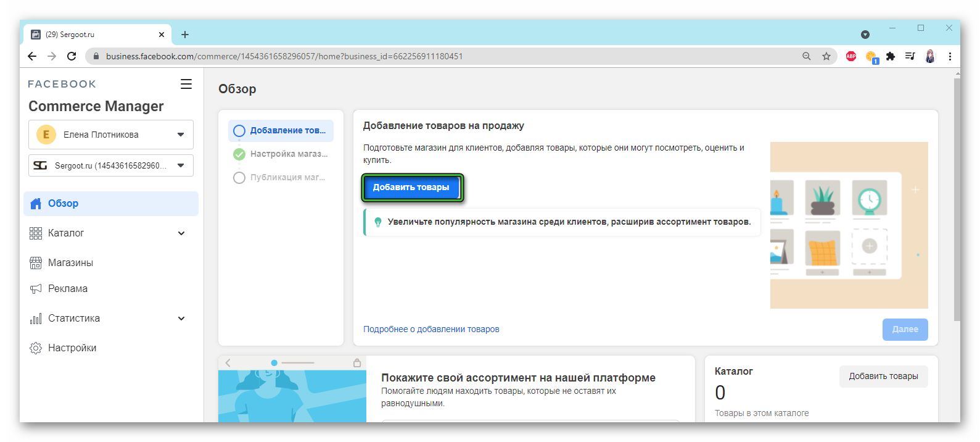The image size is (980, 442).
Task: Reload the page with the refresh icon
Action: point(72,56)
